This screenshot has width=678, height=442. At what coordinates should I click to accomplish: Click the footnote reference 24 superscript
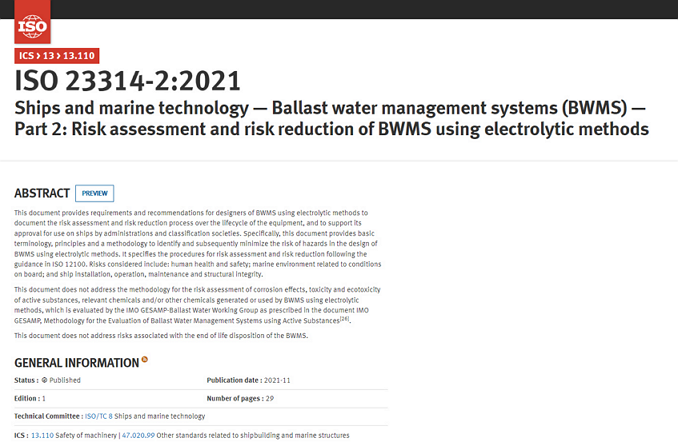click(344, 318)
